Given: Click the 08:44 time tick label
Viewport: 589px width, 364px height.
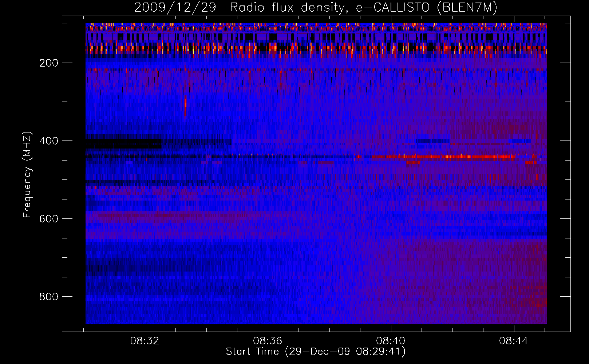Looking at the screenshot, I should [x=514, y=341].
